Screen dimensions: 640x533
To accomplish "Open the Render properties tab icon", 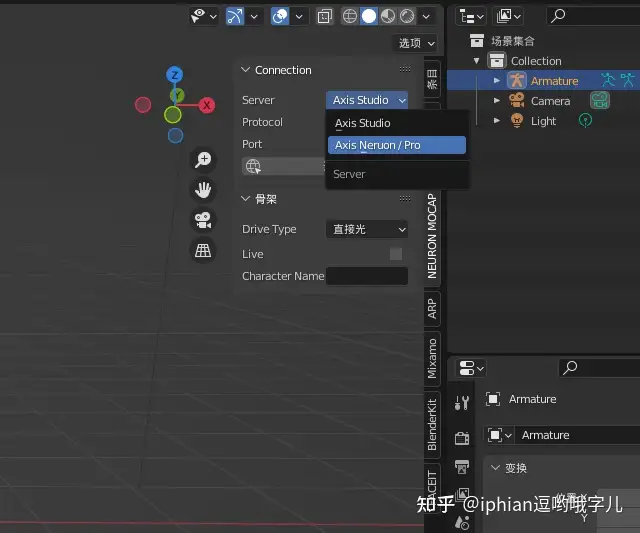I will [x=462, y=439].
